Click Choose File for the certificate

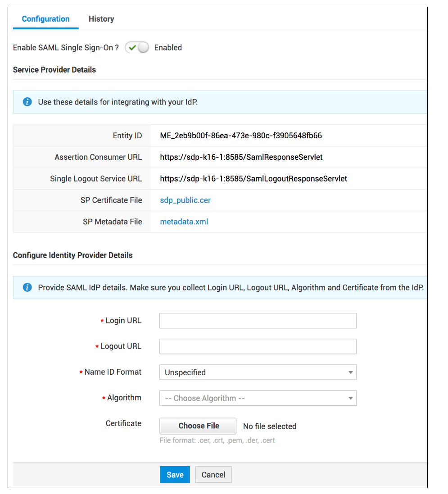(198, 426)
